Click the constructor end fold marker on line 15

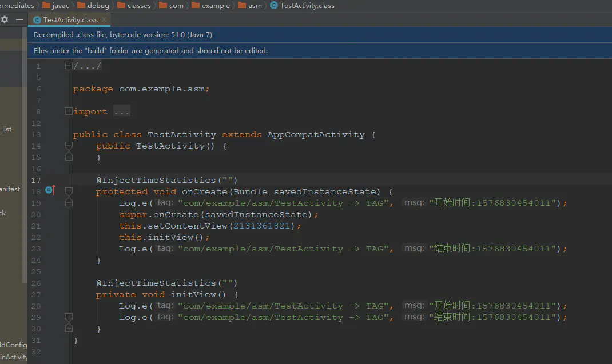69,157
